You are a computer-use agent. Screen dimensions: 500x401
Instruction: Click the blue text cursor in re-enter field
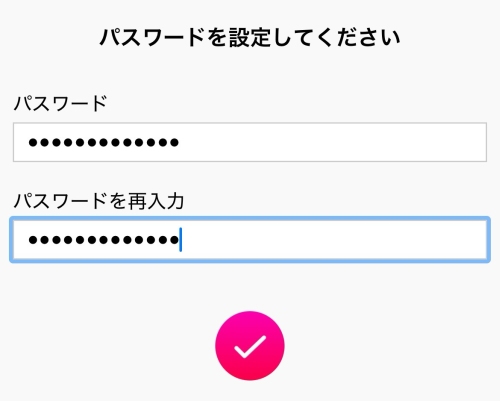click(181, 240)
